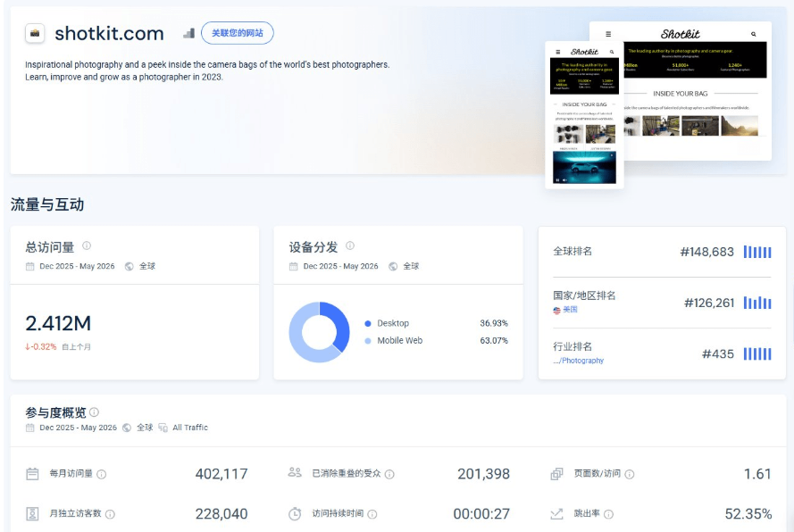Click the 流量与互动 section heading
The height and width of the screenshot is (532, 794).
[x=47, y=204]
